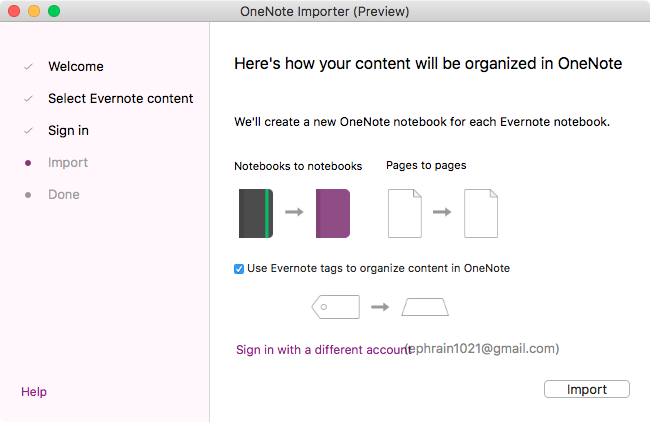Click the dark Evernote notebook icon
This screenshot has height=422, width=650.
(255, 212)
